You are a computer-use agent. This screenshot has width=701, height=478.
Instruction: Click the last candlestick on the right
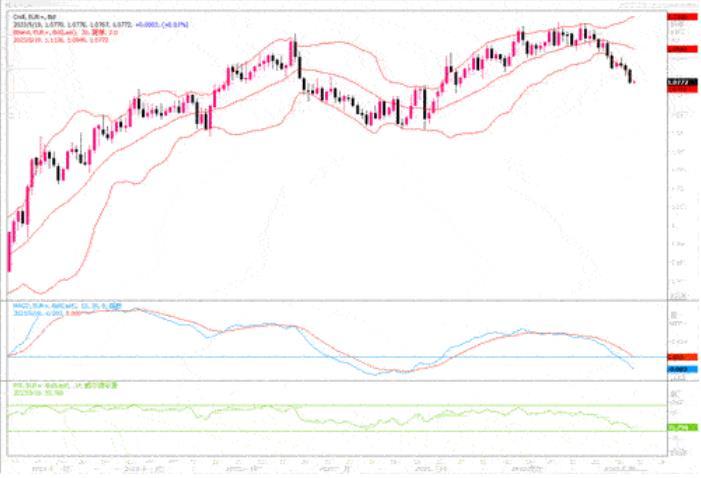[x=631, y=79]
